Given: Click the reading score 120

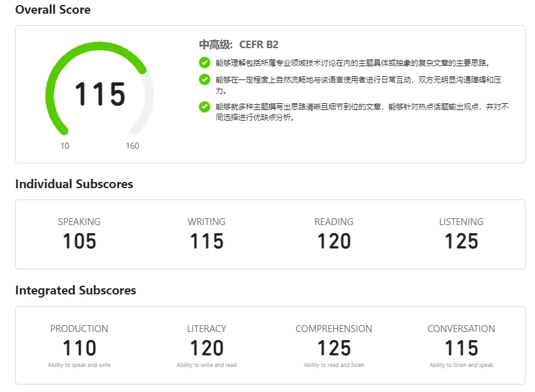Looking at the screenshot, I should (334, 241).
